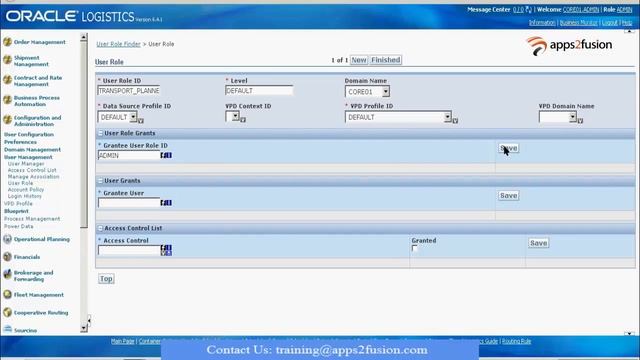
Task: Collapse the Access Control List section
Action: (100, 228)
